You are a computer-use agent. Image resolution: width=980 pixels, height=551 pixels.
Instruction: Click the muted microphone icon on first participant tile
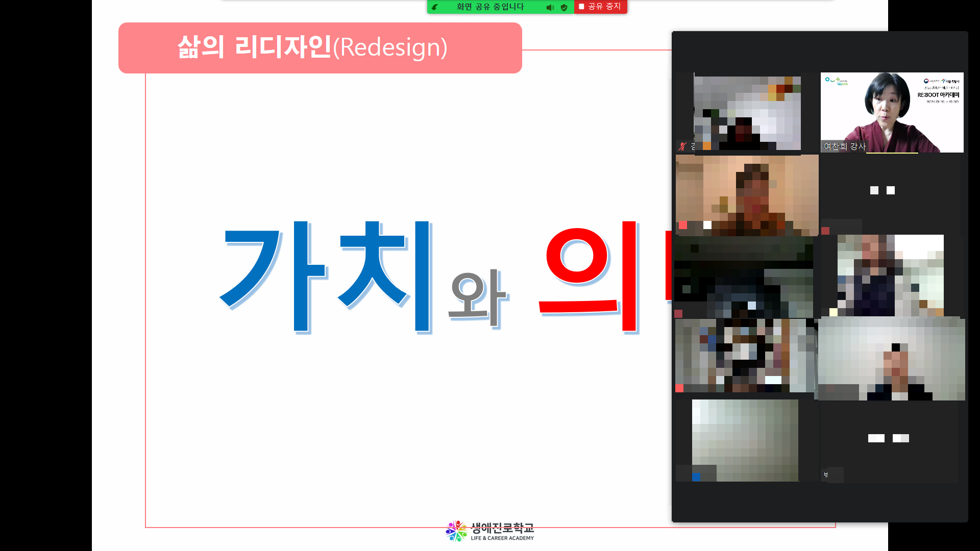tap(682, 146)
